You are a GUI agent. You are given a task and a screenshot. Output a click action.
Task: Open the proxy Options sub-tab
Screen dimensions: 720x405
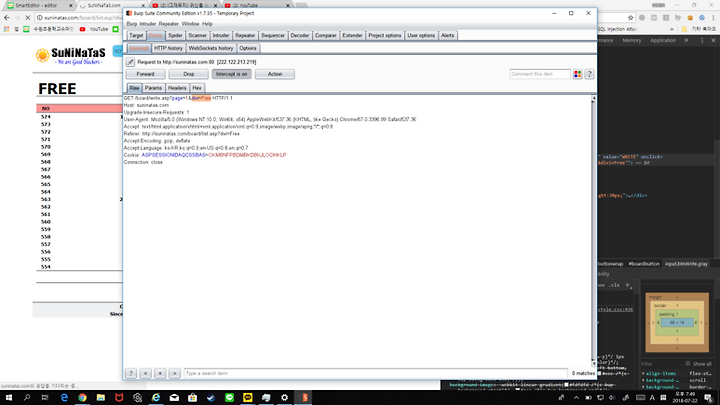point(248,48)
